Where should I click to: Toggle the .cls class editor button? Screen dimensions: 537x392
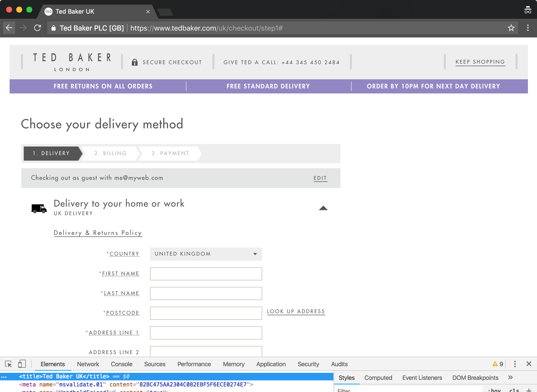pos(513,390)
